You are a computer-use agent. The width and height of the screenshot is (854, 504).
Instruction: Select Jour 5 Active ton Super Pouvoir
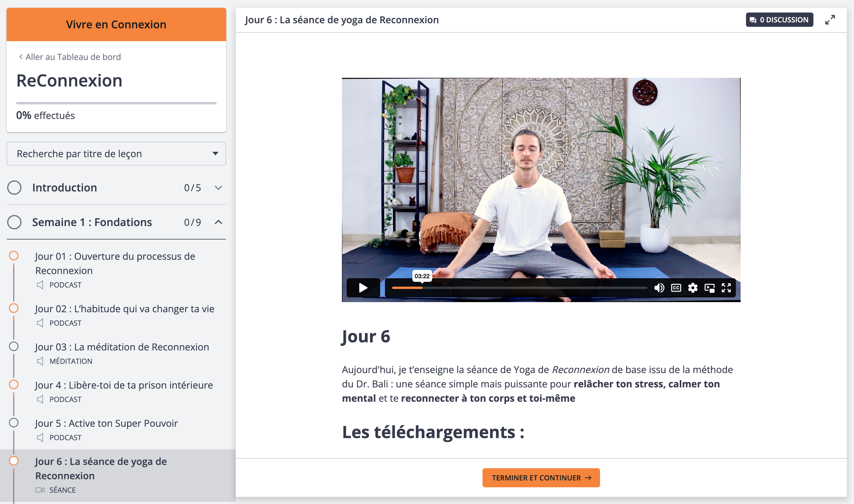[106, 423]
